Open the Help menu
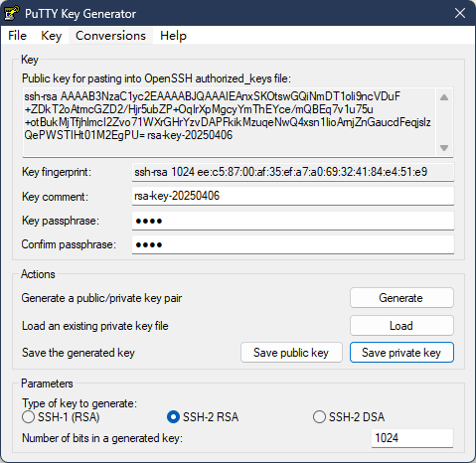476x463 pixels. (x=173, y=36)
